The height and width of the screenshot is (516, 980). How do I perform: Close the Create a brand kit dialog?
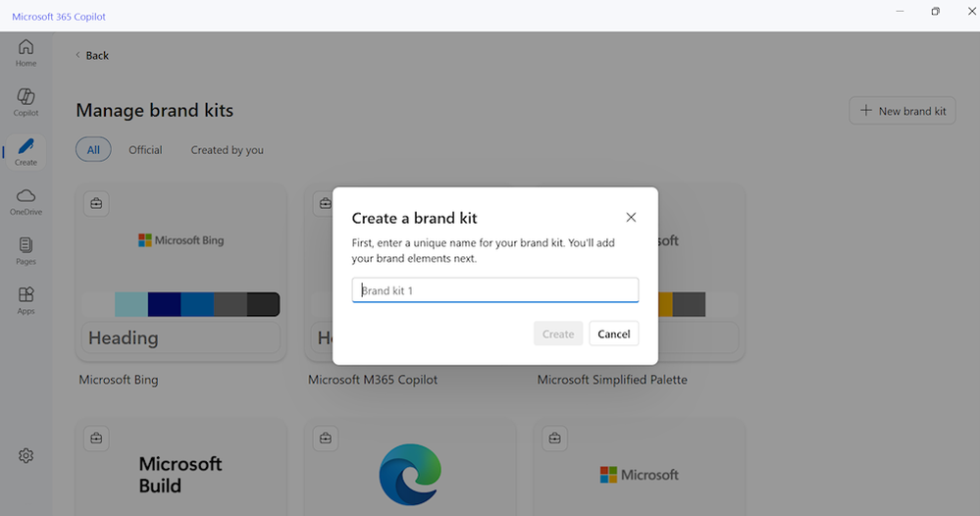click(x=631, y=217)
